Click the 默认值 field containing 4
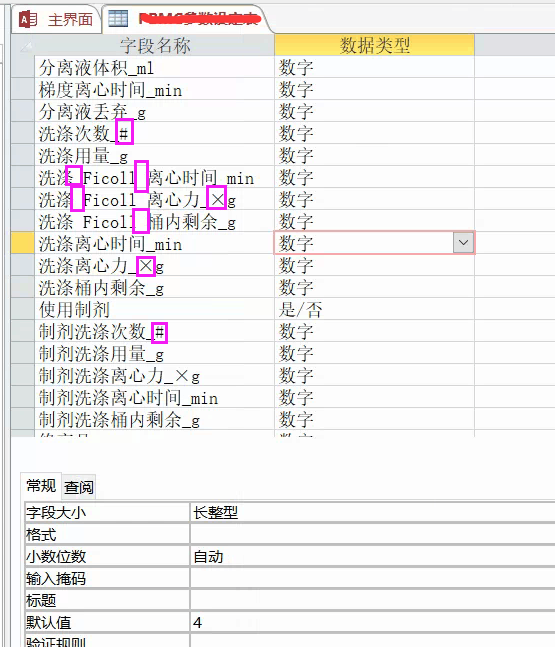The height and width of the screenshot is (647, 555). [x=373, y=622]
